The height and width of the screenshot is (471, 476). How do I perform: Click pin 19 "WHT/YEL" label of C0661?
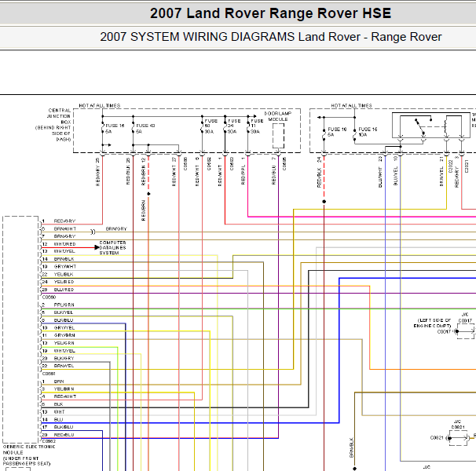pyautogui.click(x=64, y=351)
